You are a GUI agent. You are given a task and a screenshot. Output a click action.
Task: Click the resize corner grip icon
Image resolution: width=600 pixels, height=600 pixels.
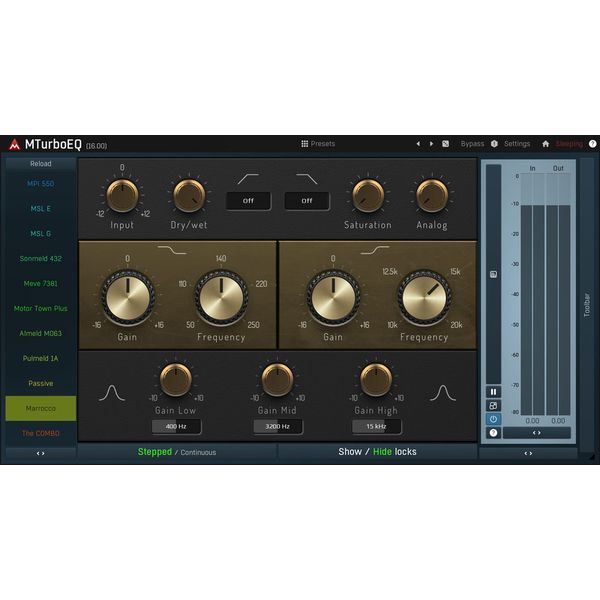pyautogui.click(x=592, y=457)
